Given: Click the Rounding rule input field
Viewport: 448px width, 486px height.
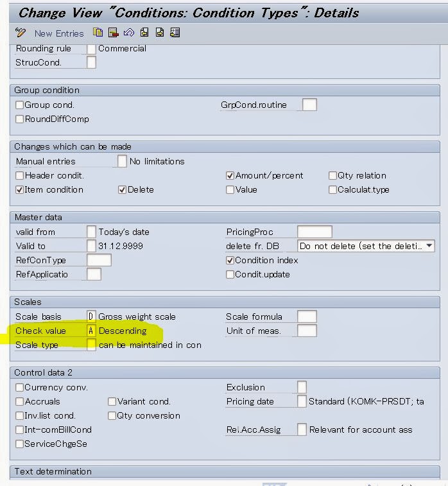Looking at the screenshot, I should tap(91, 49).
